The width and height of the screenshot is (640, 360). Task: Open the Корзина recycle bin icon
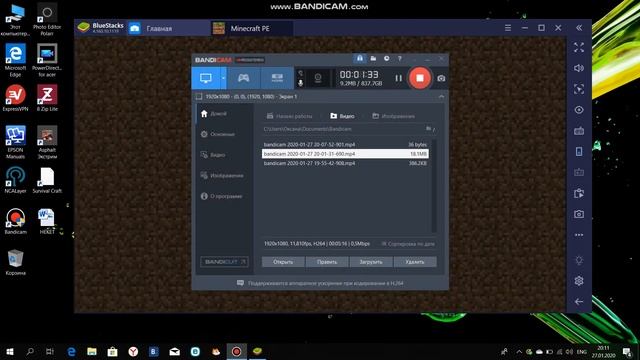click(x=16, y=262)
